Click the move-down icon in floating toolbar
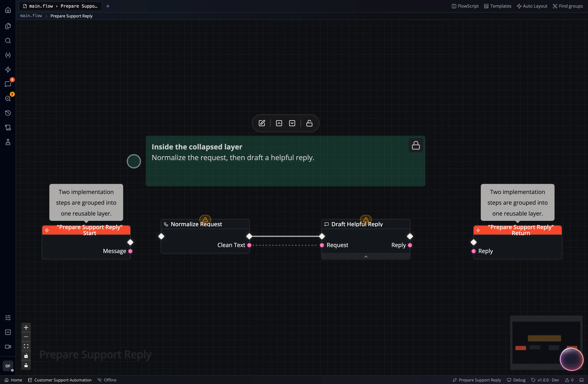 (x=292, y=123)
